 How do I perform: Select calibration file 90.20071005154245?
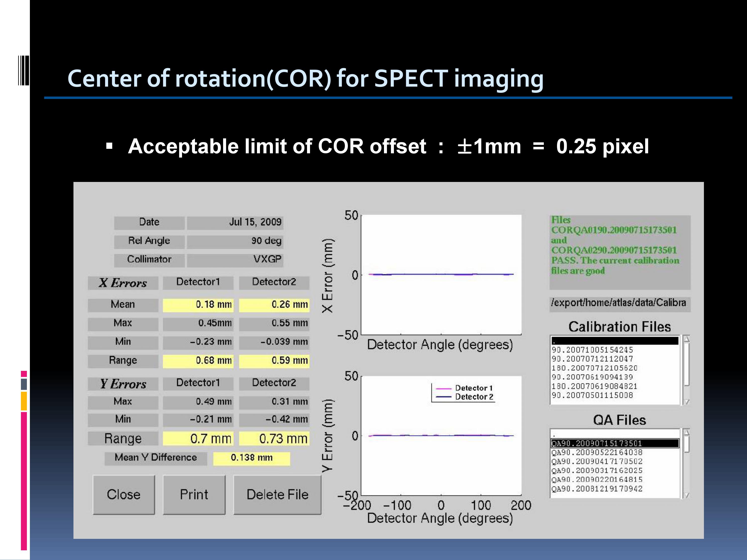592,350
